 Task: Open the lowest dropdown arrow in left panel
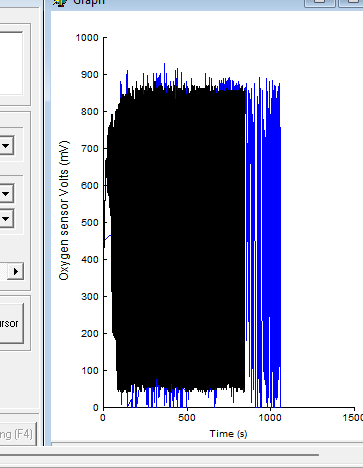pos(6,219)
